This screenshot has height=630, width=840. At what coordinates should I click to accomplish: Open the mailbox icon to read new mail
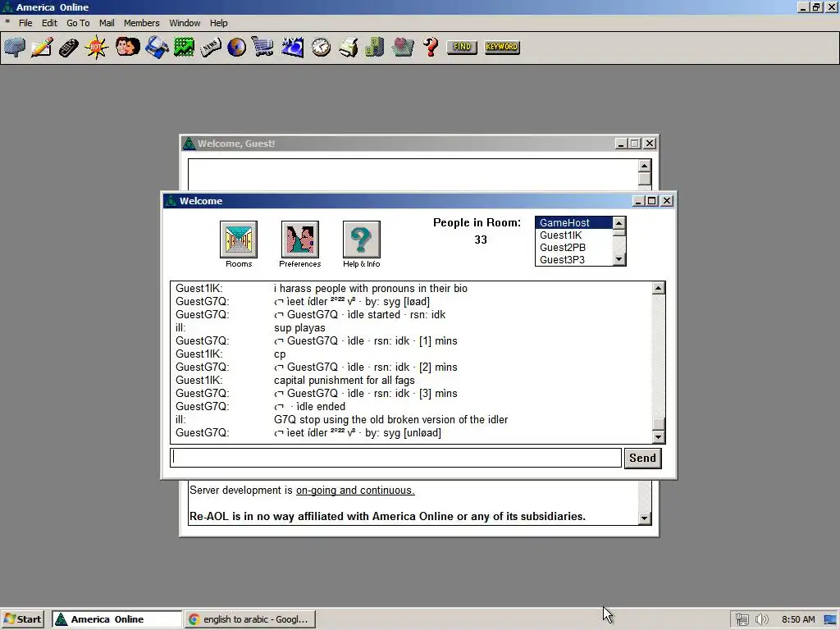pos(15,47)
